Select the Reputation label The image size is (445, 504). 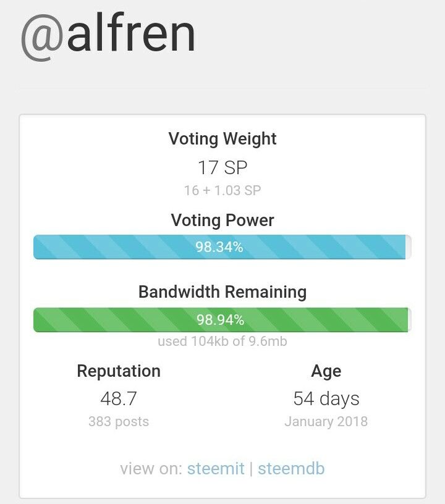pyautogui.click(x=119, y=371)
